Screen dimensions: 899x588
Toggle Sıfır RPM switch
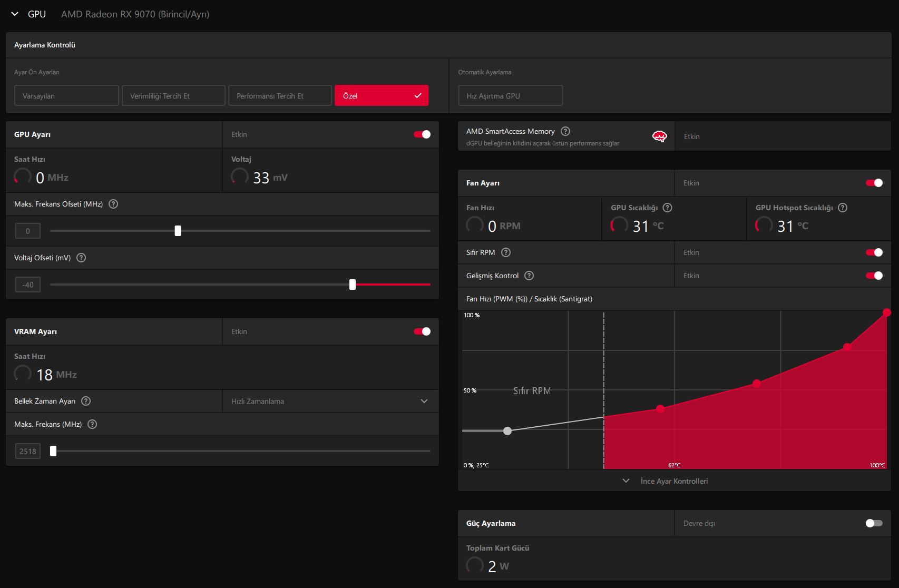click(x=874, y=252)
